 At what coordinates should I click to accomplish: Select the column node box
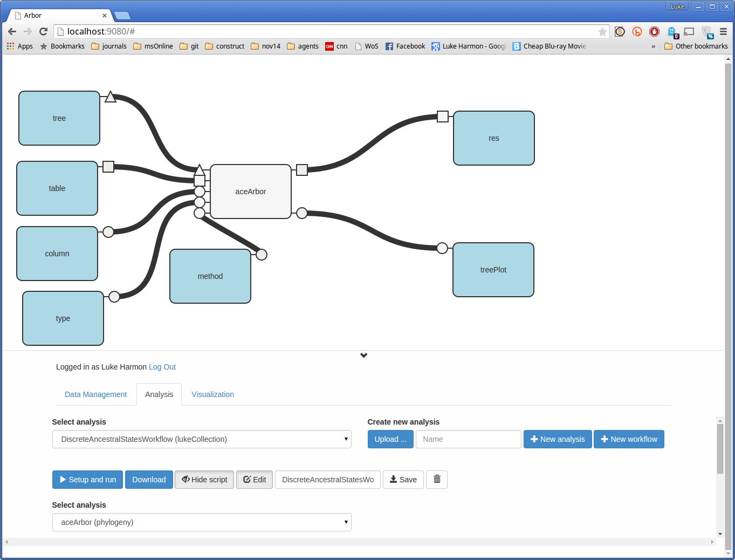pos(57,254)
